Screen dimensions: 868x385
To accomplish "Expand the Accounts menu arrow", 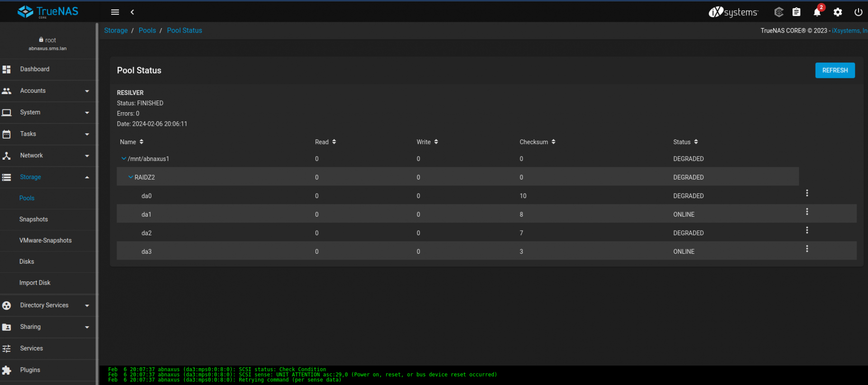I will [x=87, y=91].
